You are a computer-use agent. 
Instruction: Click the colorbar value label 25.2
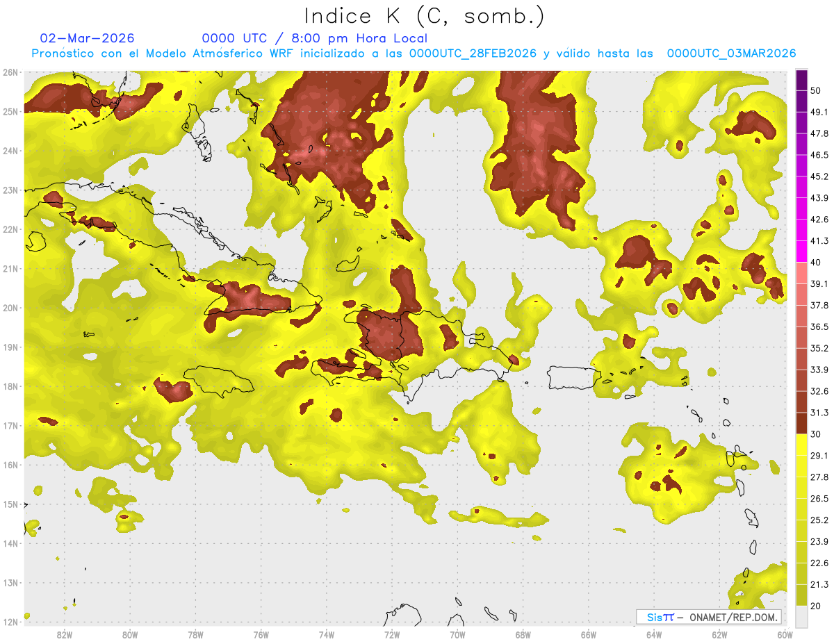click(819, 520)
